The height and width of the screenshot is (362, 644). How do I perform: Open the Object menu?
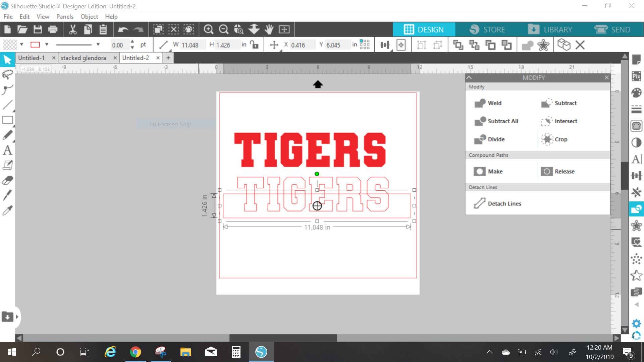click(x=89, y=16)
